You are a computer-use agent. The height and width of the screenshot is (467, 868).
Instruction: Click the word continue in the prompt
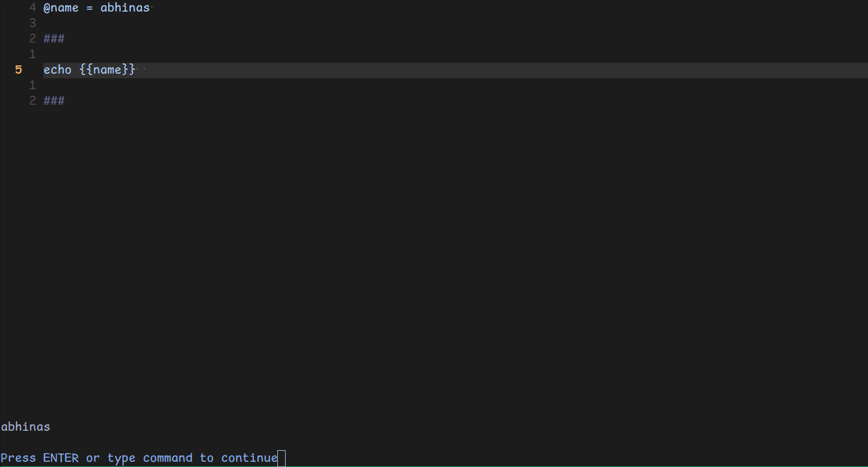coord(249,458)
